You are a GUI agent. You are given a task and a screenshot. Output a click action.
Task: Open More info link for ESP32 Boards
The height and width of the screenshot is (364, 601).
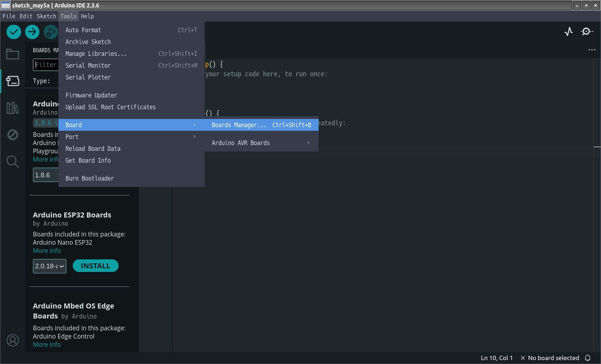(47, 251)
